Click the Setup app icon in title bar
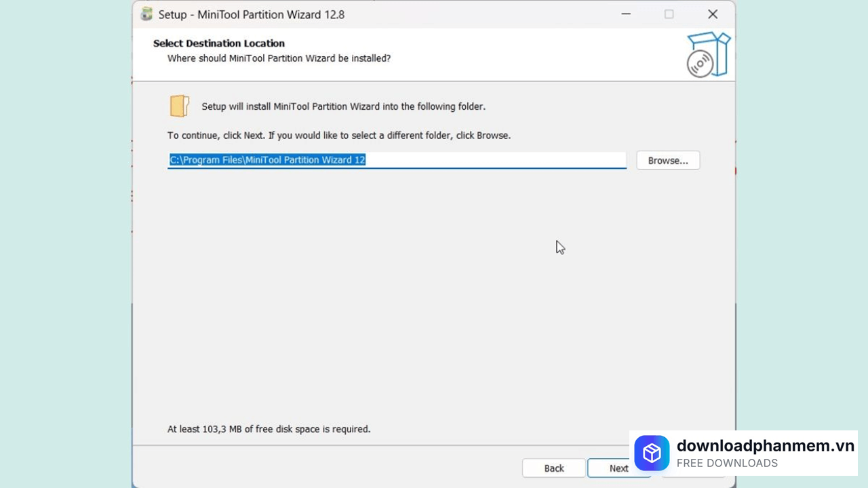The height and width of the screenshot is (488, 868). 146,14
